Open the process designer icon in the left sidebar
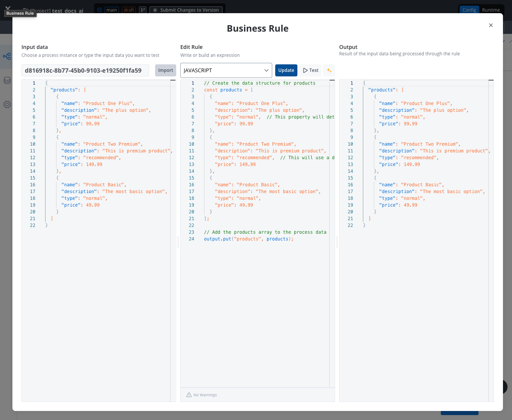Viewport: 512px width, 420px height. (x=7, y=56)
